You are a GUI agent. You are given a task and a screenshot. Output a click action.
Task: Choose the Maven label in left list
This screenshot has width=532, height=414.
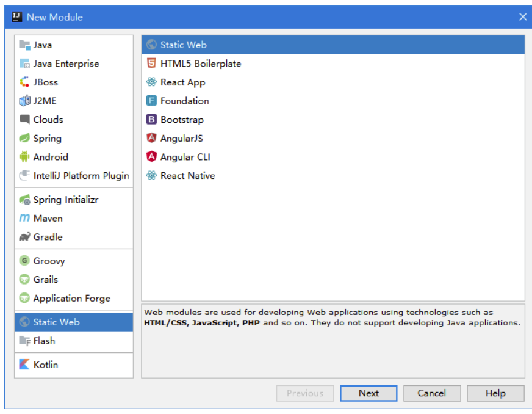click(48, 219)
